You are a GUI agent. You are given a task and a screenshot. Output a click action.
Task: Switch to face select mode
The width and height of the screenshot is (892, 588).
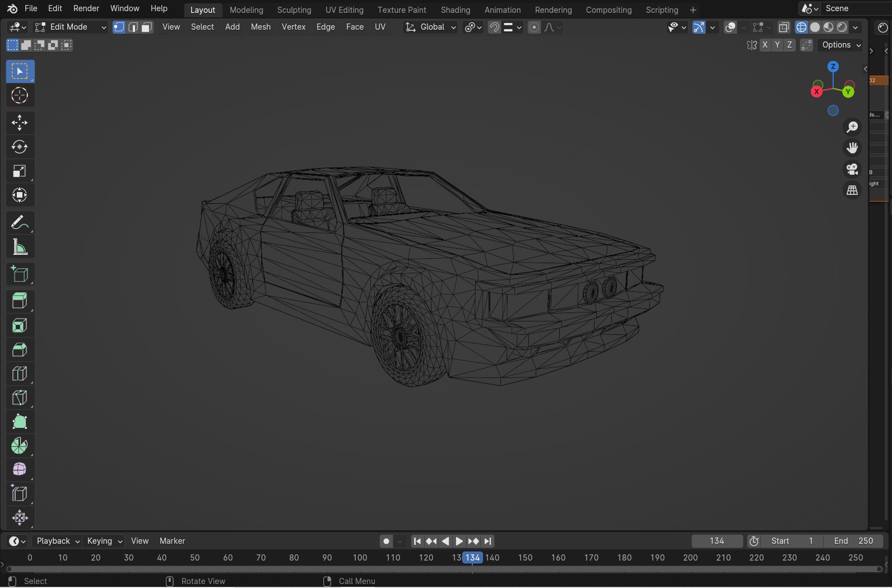[x=147, y=27]
